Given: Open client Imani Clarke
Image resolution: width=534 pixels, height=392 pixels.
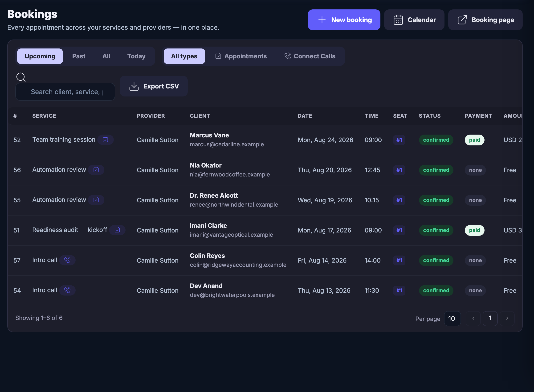Looking at the screenshot, I should [x=208, y=226].
